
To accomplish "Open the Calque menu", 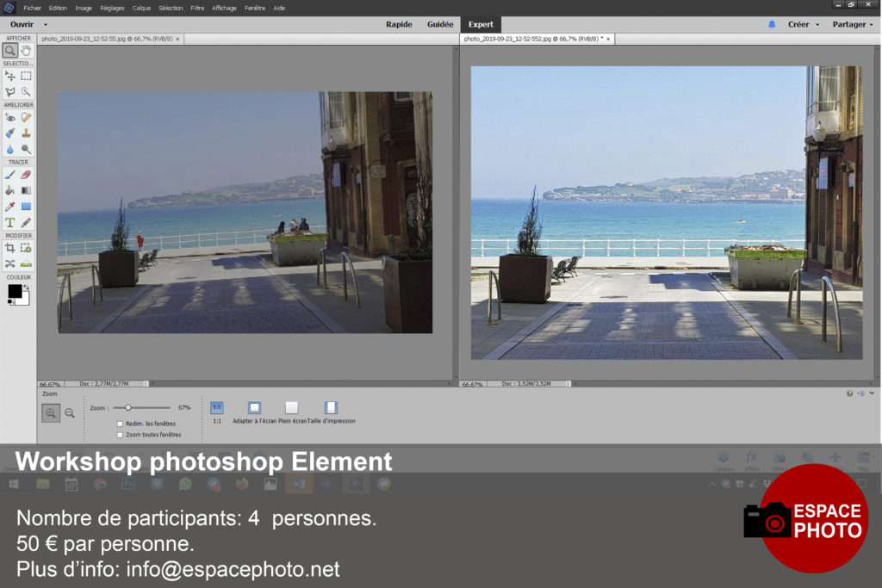I will coord(141,8).
